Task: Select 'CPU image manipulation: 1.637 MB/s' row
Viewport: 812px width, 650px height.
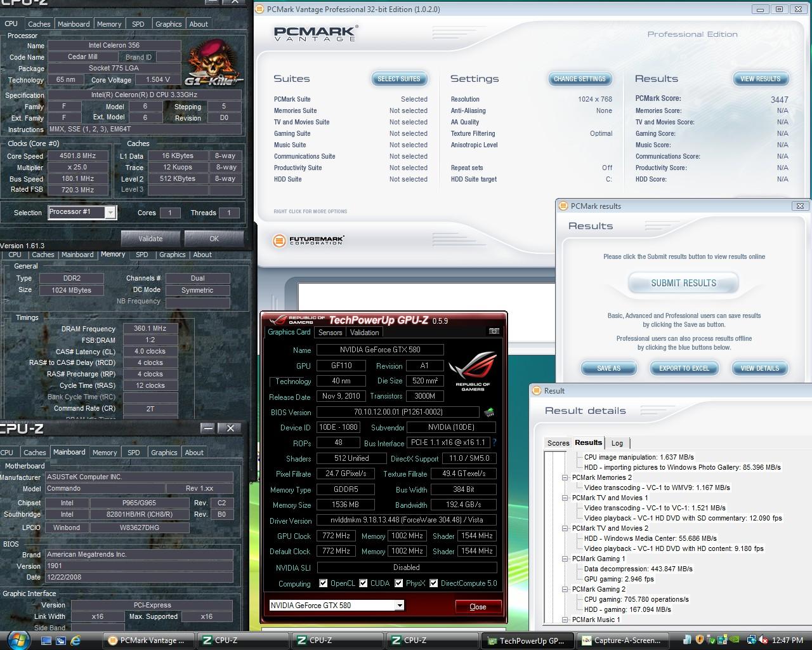Action: pos(639,457)
